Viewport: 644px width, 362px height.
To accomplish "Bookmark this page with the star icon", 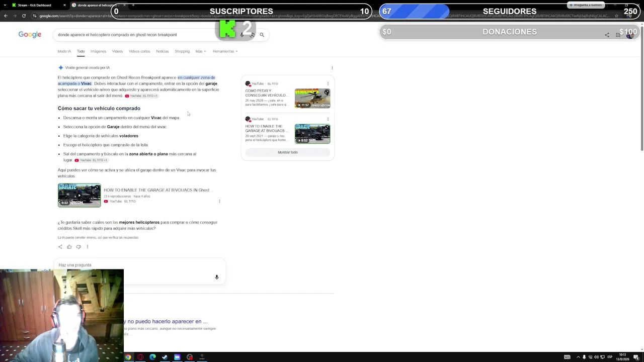I will [616, 16].
